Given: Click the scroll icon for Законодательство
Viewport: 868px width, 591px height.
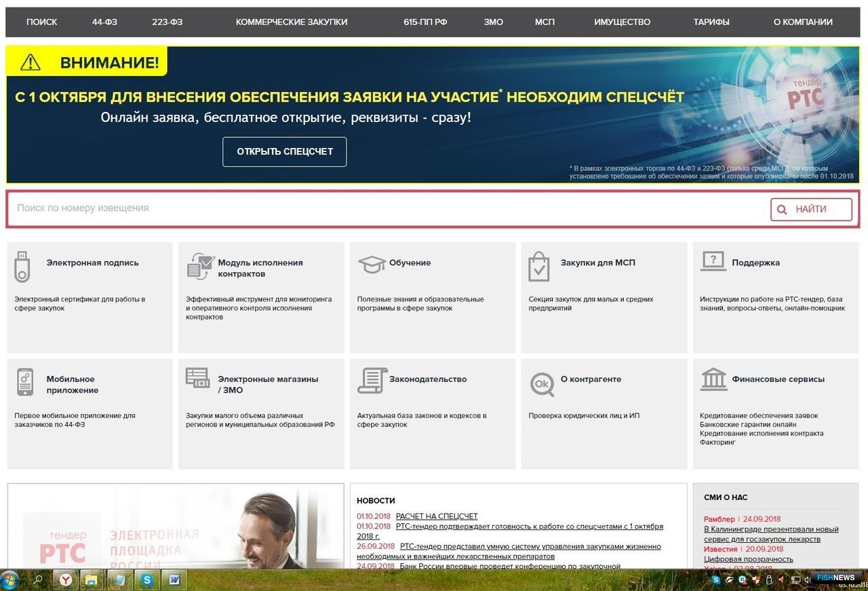Looking at the screenshot, I should (x=372, y=381).
